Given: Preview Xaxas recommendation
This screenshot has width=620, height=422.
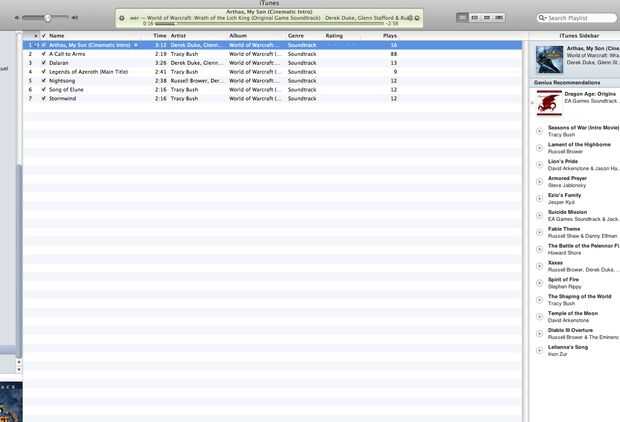Looking at the screenshot, I should pyautogui.click(x=539, y=266).
